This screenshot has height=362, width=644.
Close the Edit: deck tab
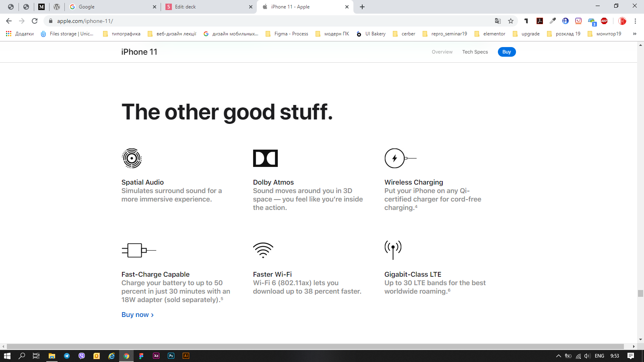click(251, 7)
